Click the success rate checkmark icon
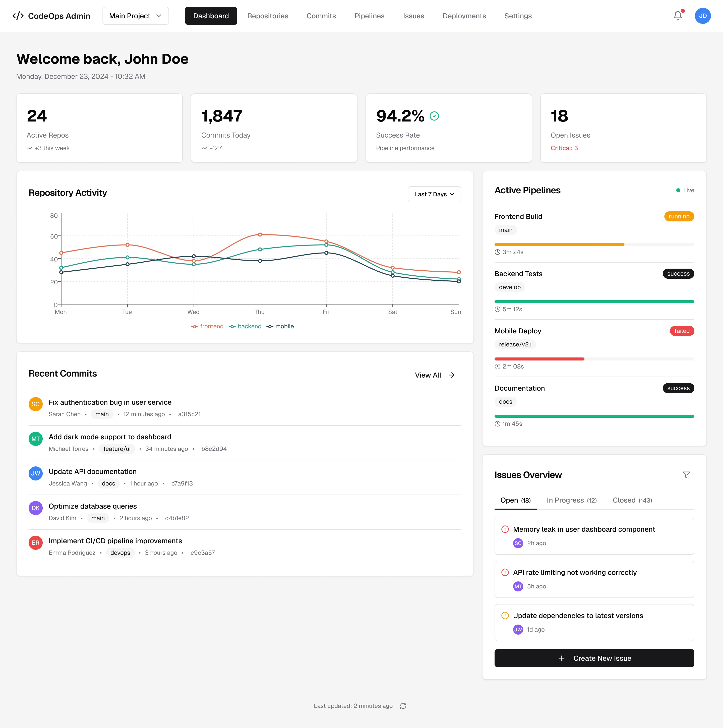 tap(434, 116)
